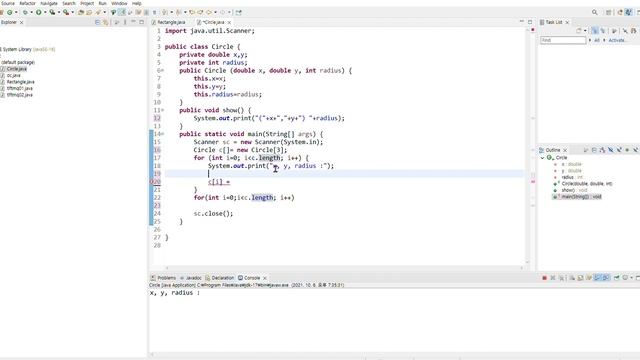Close the Circle.java editor tab
640x360 pixels.
[229, 22]
